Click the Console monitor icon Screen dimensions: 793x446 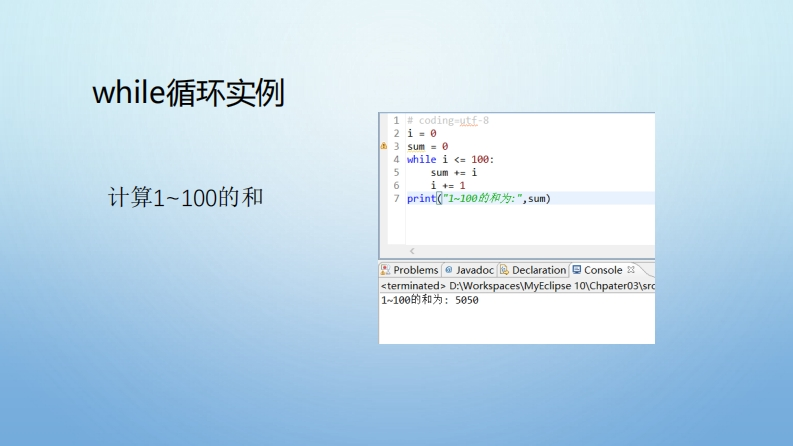point(577,270)
